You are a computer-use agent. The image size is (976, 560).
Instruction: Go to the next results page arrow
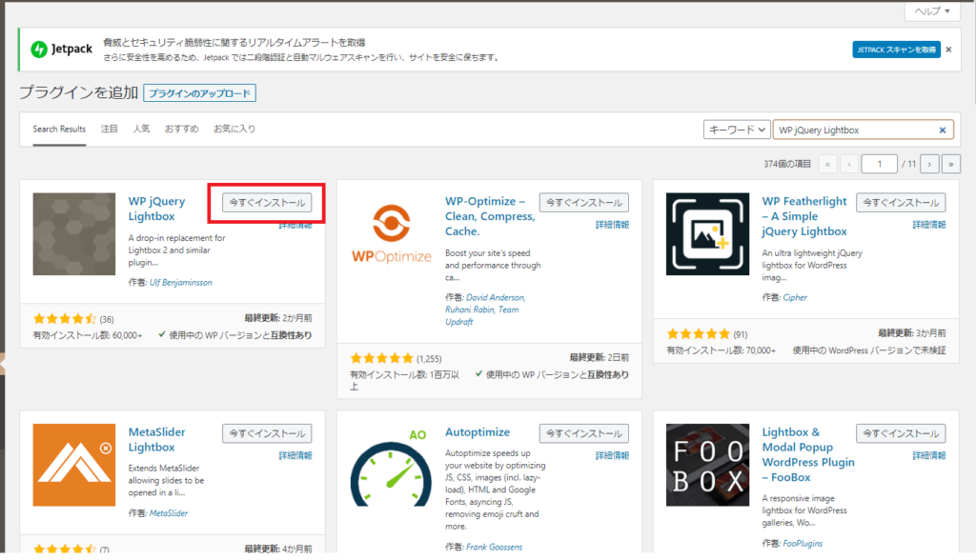pyautogui.click(x=929, y=164)
